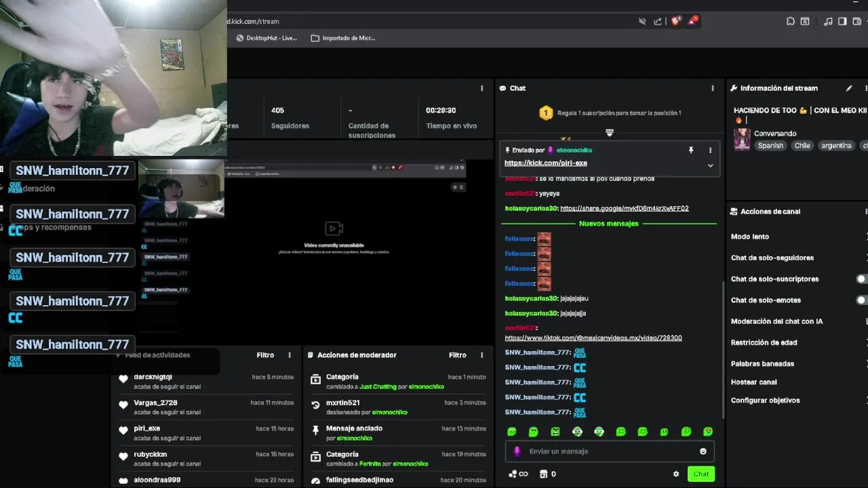Open pinned message three-dot options
Image resolution: width=868 pixels, height=488 pixels.
pos(710,150)
